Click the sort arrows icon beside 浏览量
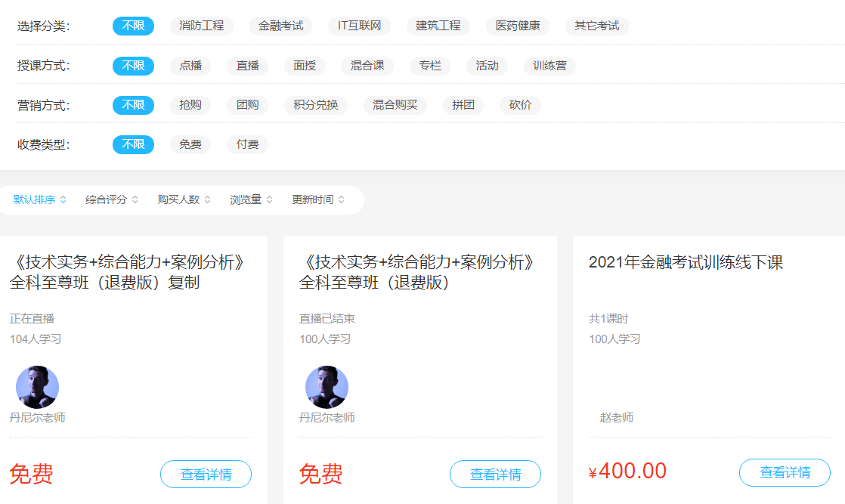Screen dimensions: 845x504 (270, 200)
